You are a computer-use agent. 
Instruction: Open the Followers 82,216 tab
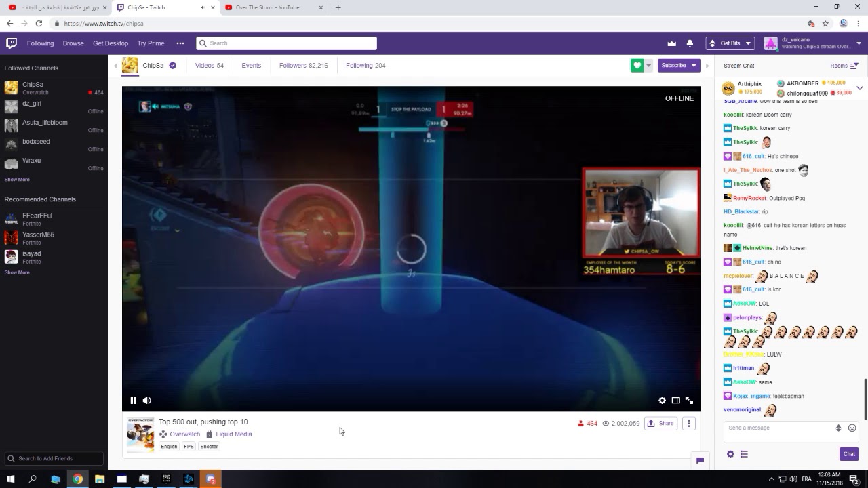tap(303, 66)
